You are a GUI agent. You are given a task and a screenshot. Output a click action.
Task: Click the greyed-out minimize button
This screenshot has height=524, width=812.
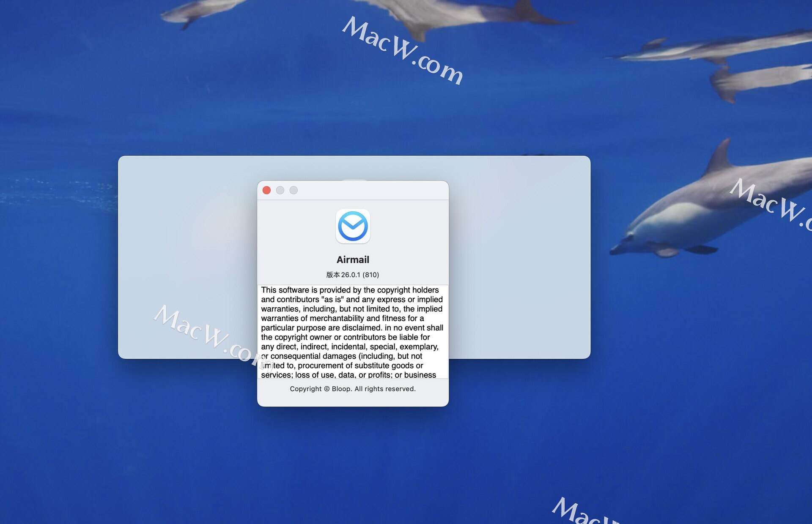280,190
